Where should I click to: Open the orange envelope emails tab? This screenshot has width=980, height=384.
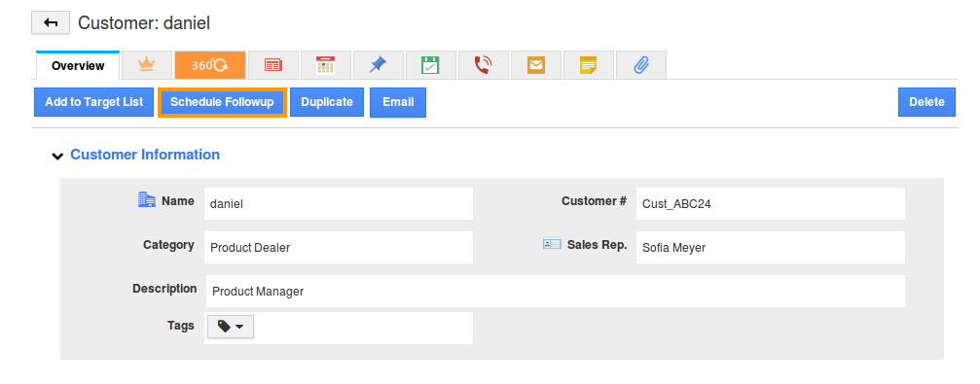[535, 65]
